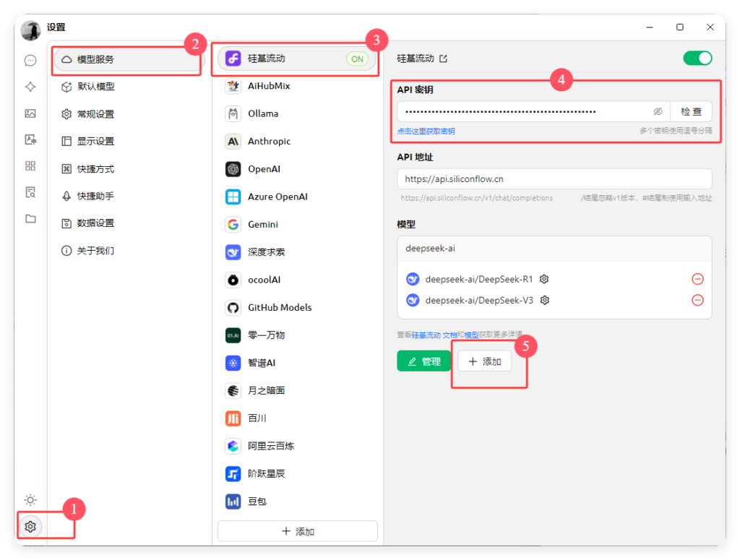This screenshot has height=560, width=740.
Task: Click the 检查 button to verify API key
Action: pyautogui.click(x=691, y=111)
